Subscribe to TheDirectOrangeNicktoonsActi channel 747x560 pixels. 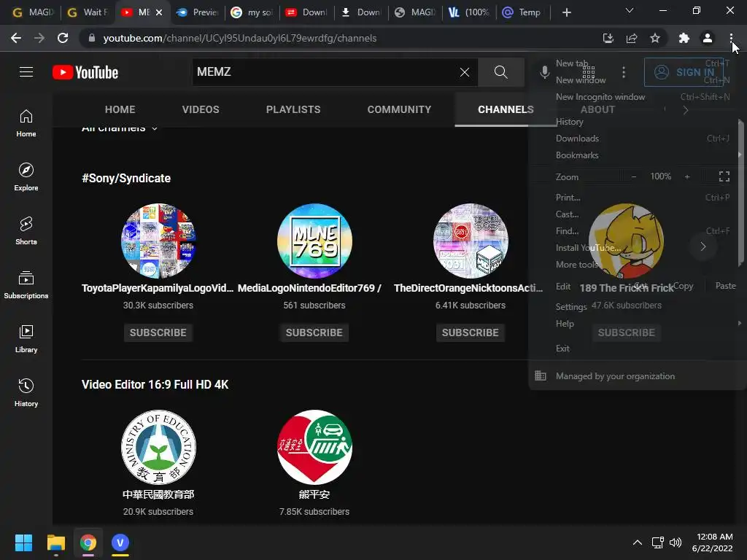[471, 332]
